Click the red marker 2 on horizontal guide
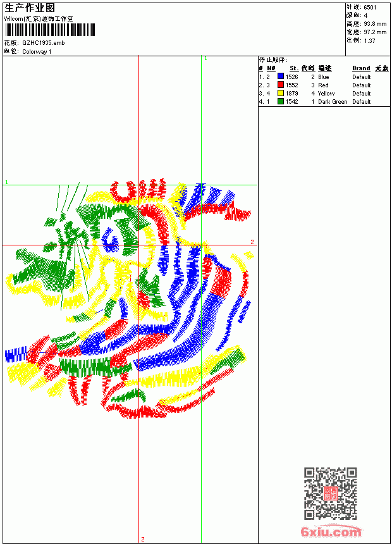The image size is (392, 544). (252, 242)
